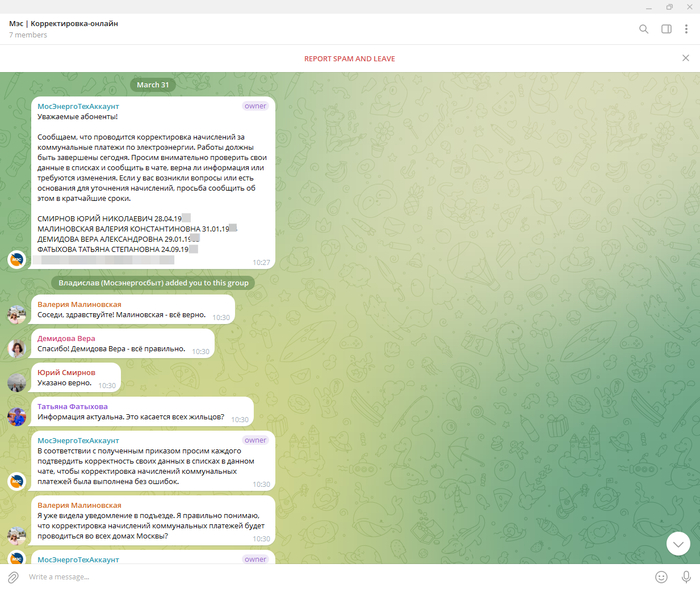The width and height of the screenshot is (700, 589).
Task: Click the paperclip attach file icon
Action: (x=13, y=577)
